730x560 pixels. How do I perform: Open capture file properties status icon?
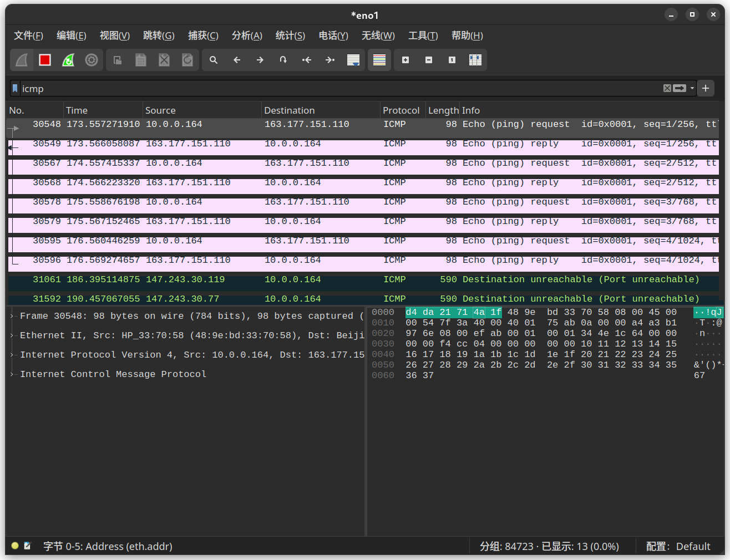(x=27, y=546)
